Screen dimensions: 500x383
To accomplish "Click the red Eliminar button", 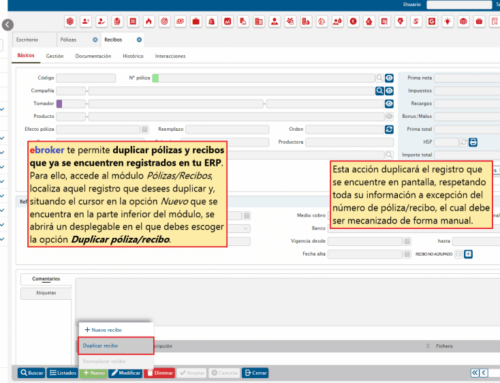I will click(160, 373).
